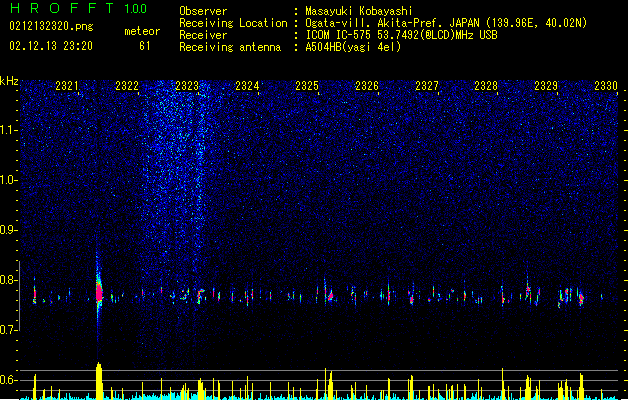Click the 2329 time marker
629x400 pixels.
point(546,86)
